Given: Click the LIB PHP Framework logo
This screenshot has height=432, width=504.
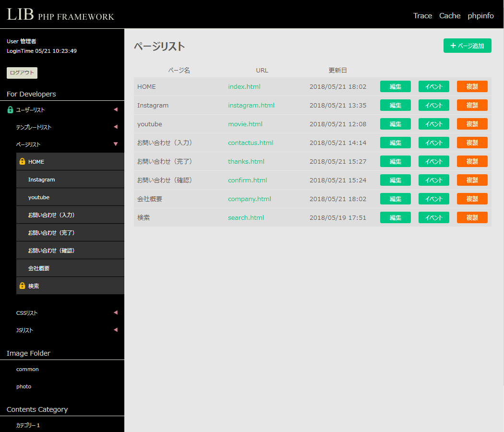Looking at the screenshot, I should coord(60,15).
